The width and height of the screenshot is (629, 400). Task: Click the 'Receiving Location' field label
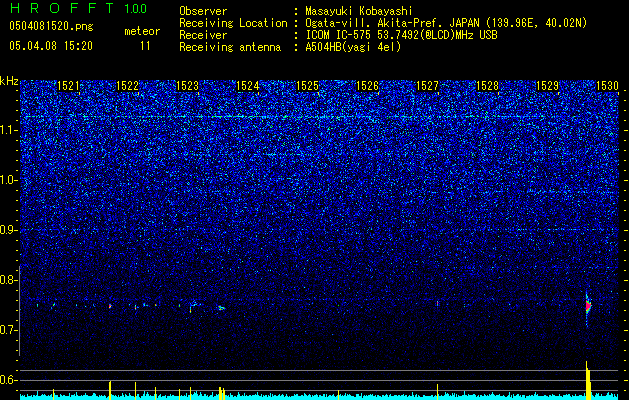pos(233,23)
